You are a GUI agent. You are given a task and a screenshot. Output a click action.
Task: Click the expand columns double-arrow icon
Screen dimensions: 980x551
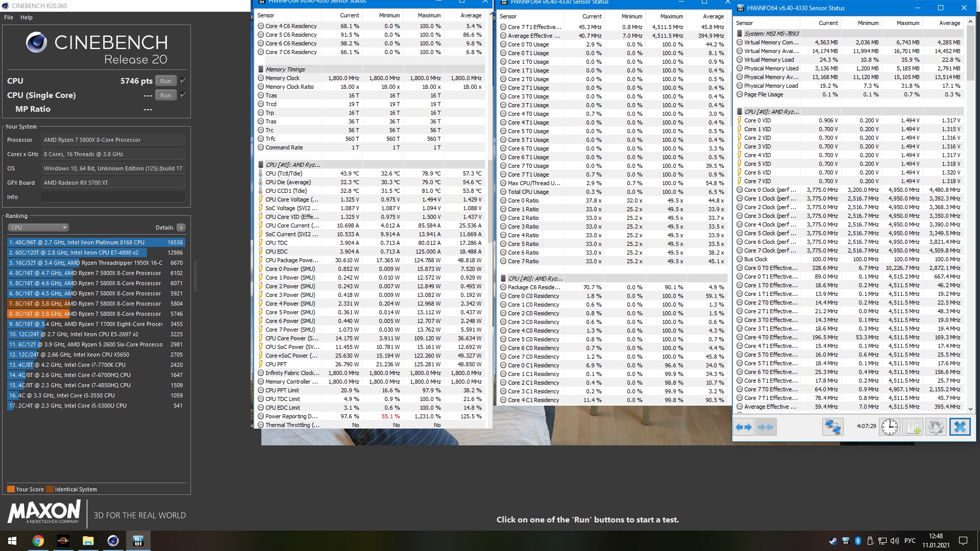[x=744, y=427]
